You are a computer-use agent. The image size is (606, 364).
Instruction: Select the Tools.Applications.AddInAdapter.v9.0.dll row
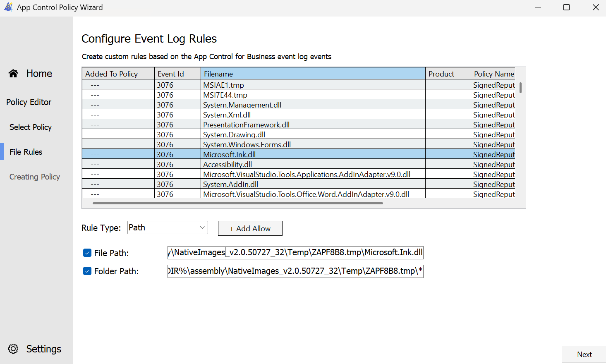(299, 174)
